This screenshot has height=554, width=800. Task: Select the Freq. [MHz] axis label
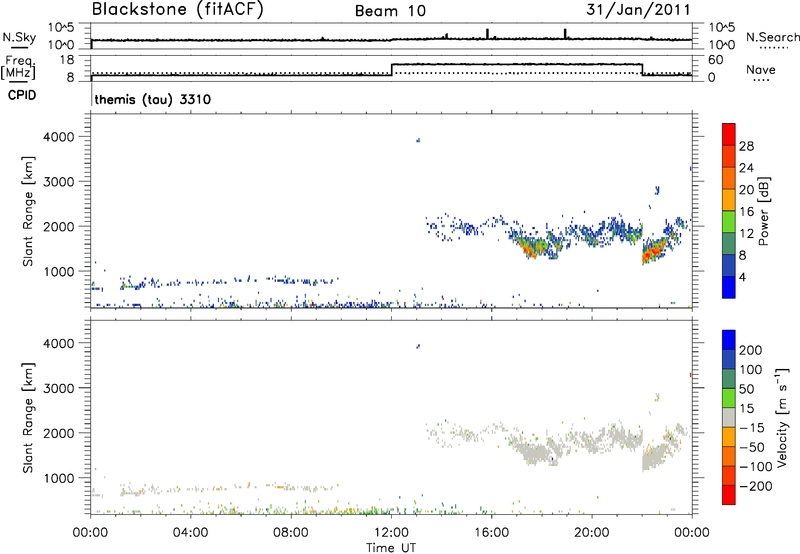coord(18,67)
